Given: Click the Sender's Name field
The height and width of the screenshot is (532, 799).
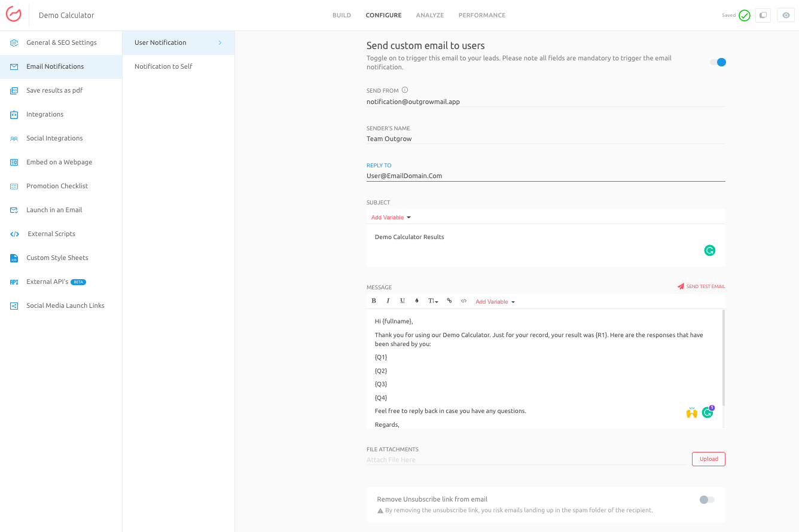Looking at the screenshot, I should 545,139.
